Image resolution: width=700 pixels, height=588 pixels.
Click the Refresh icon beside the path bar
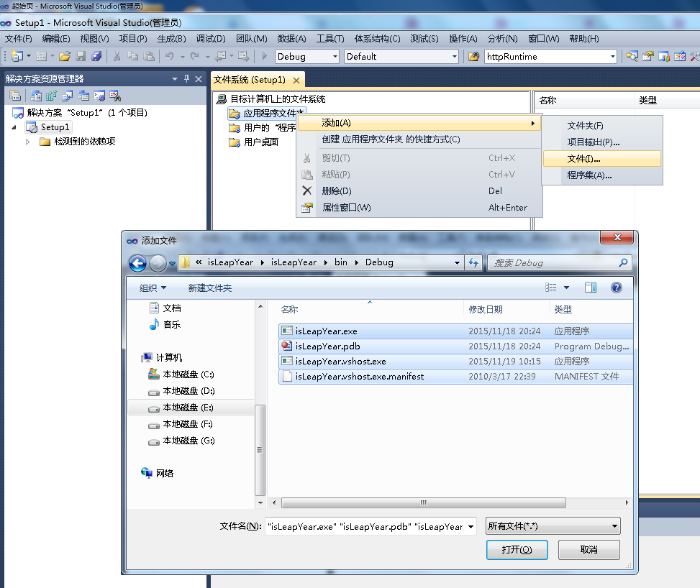[x=473, y=263]
